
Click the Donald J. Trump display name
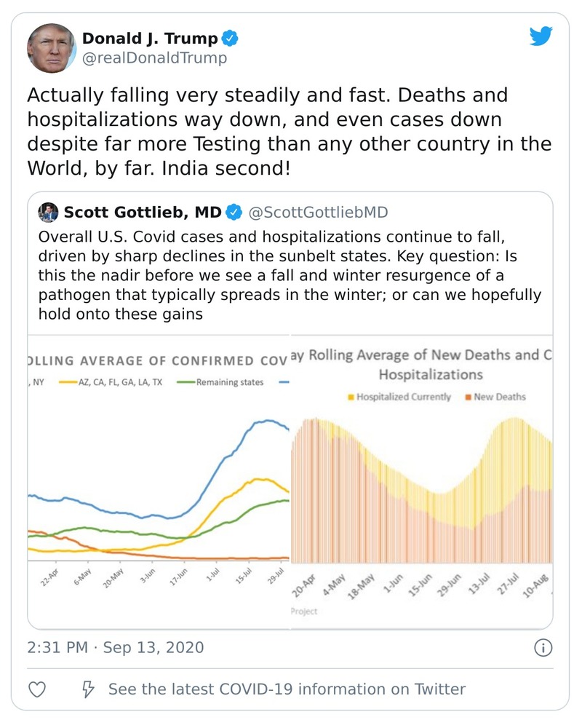click(149, 38)
